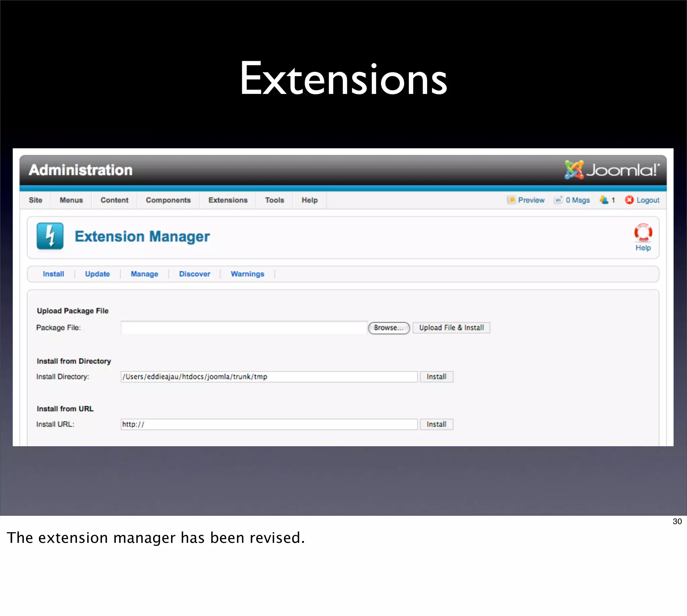Viewport: 687px width, 616px height.
Task: Click the Administration header text
Action: pyautogui.click(x=81, y=170)
